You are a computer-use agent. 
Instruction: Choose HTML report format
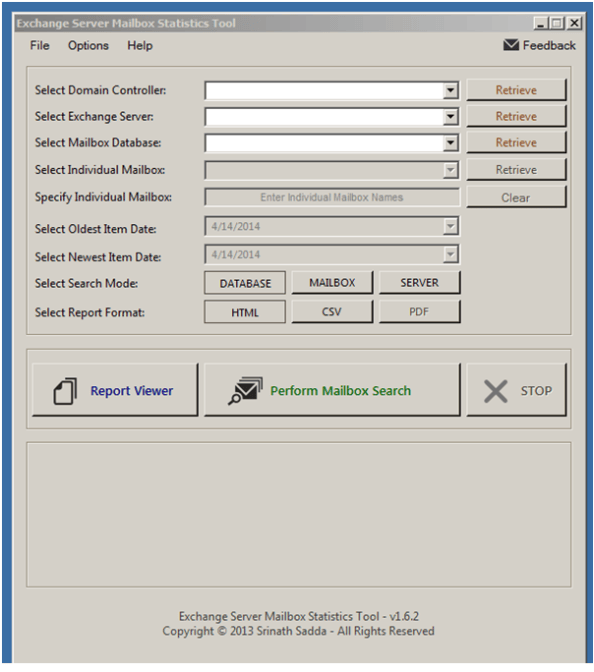coord(245,312)
